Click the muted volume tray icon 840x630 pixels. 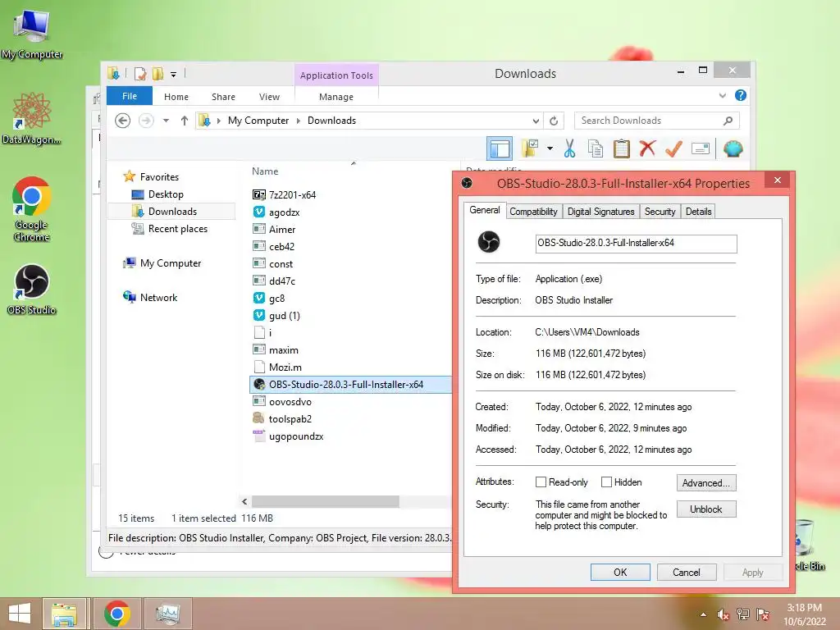723,614
